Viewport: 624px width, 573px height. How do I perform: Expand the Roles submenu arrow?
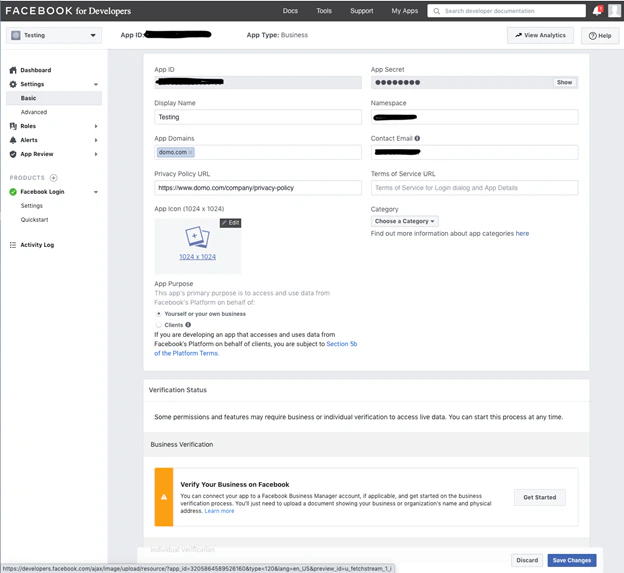coord(96,126)
